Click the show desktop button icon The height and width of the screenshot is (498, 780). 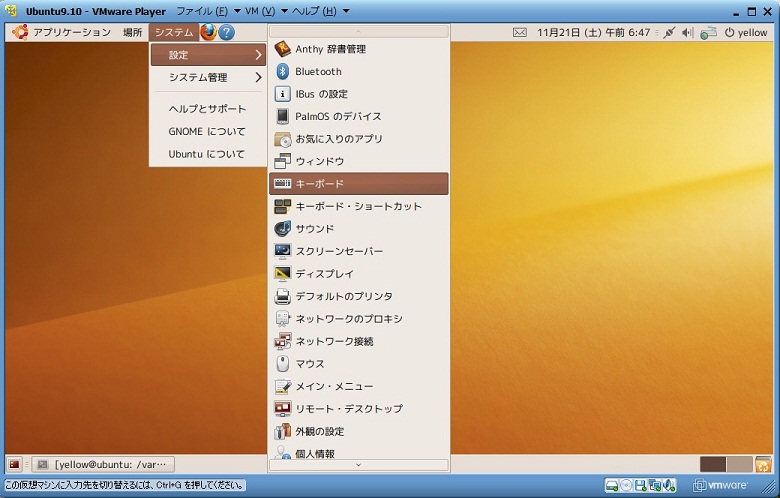tap(14, 465)
